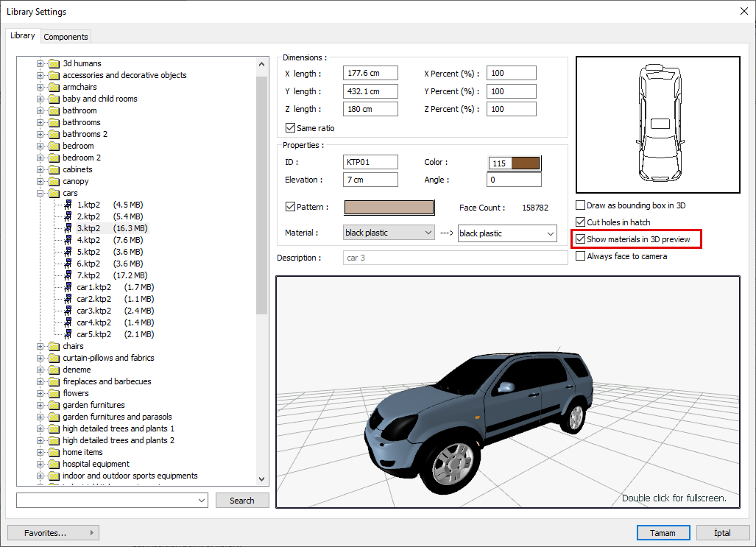
Task: Click the hospital equipment folder icon
Action: (x=54, y=464)
